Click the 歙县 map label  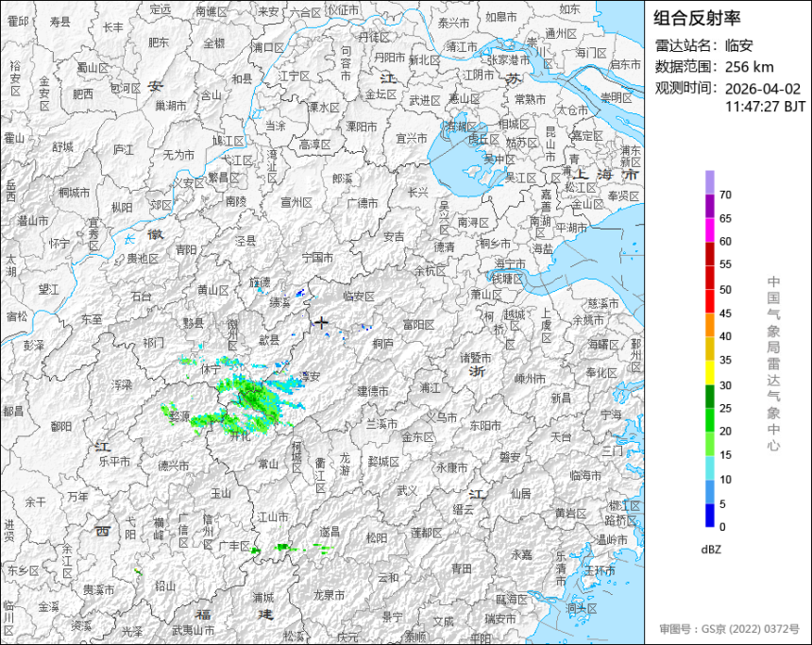269,340
